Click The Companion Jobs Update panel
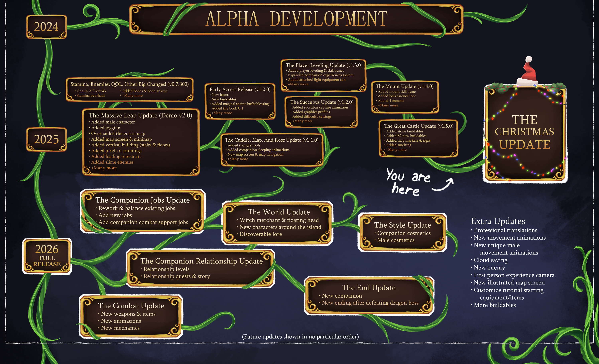The image size is (599, 364). pos(143,211)
